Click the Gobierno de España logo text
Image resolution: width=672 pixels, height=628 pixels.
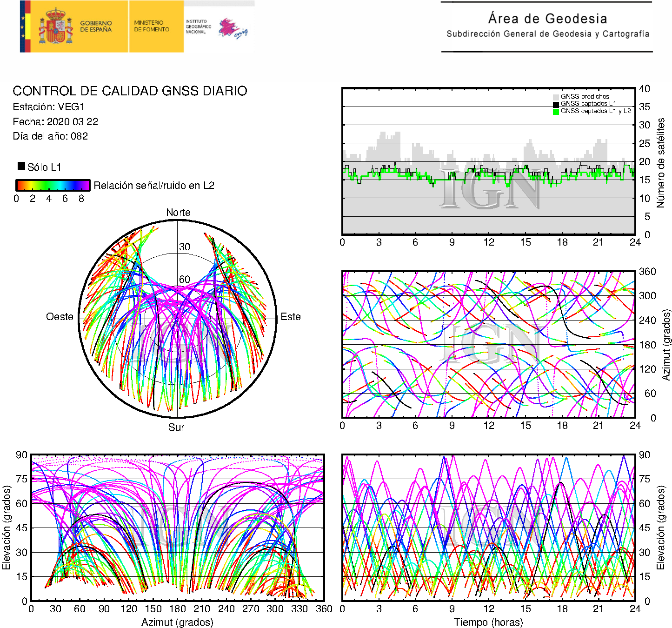click(x=96, y=26)
